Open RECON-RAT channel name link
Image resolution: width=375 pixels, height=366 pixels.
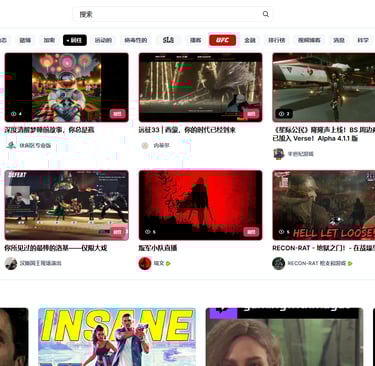(x=317, y=263)
